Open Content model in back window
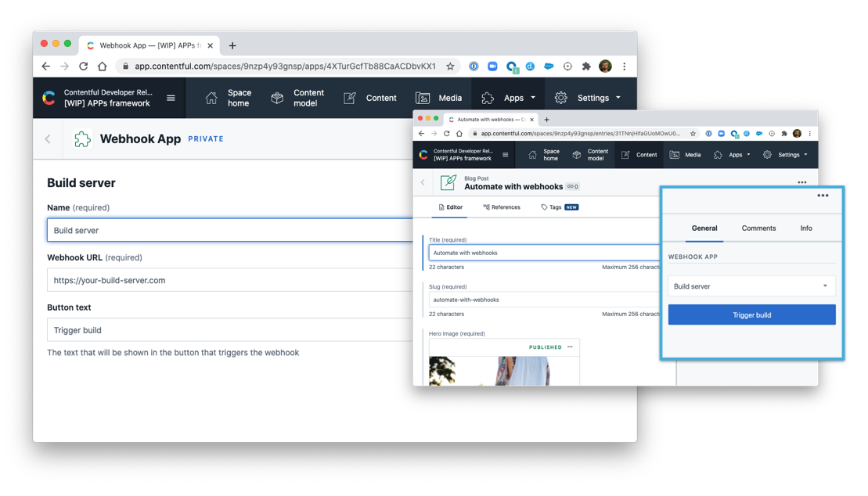The width and height of the screenshot is (868, 496). pos(297,98)
